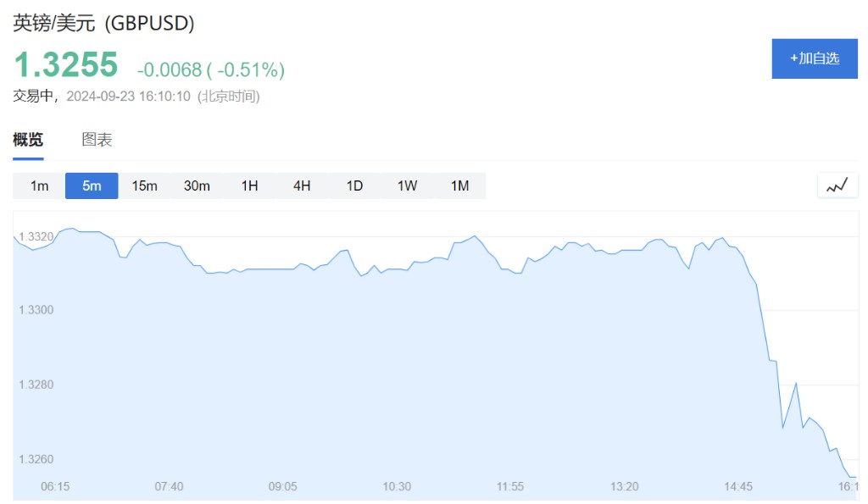Select the 1m interval
The image size is (868, 504).
pos(39,186)
